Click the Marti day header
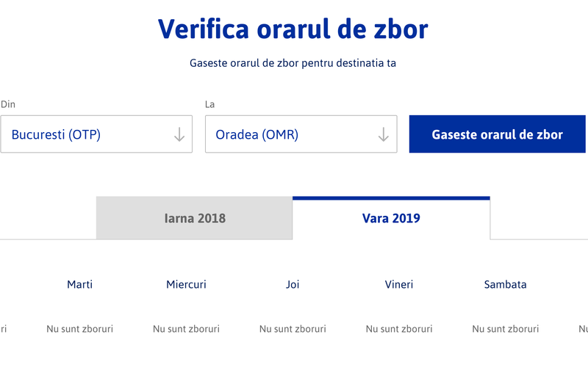Viewport: 588px width, 392px height. click(79, 284)
